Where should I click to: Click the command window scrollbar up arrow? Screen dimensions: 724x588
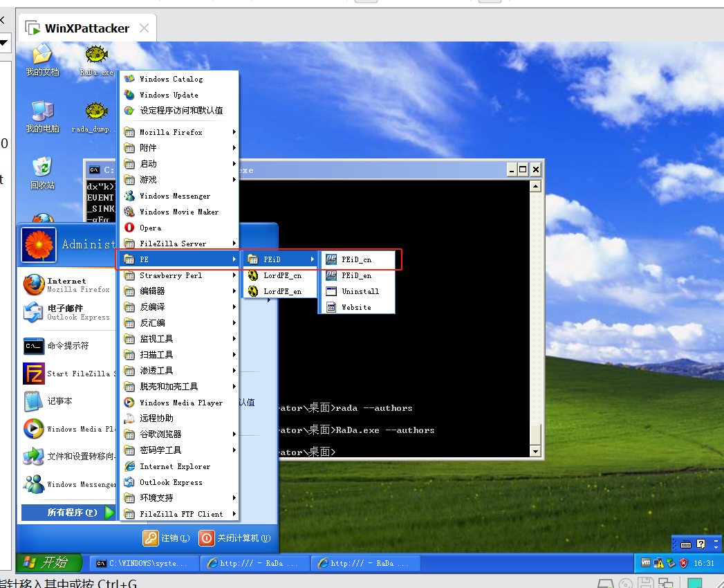[535, 186]
